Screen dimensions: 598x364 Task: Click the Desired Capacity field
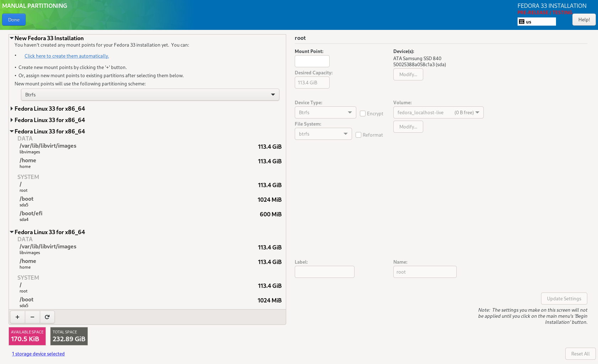click(x=312, y=83)
